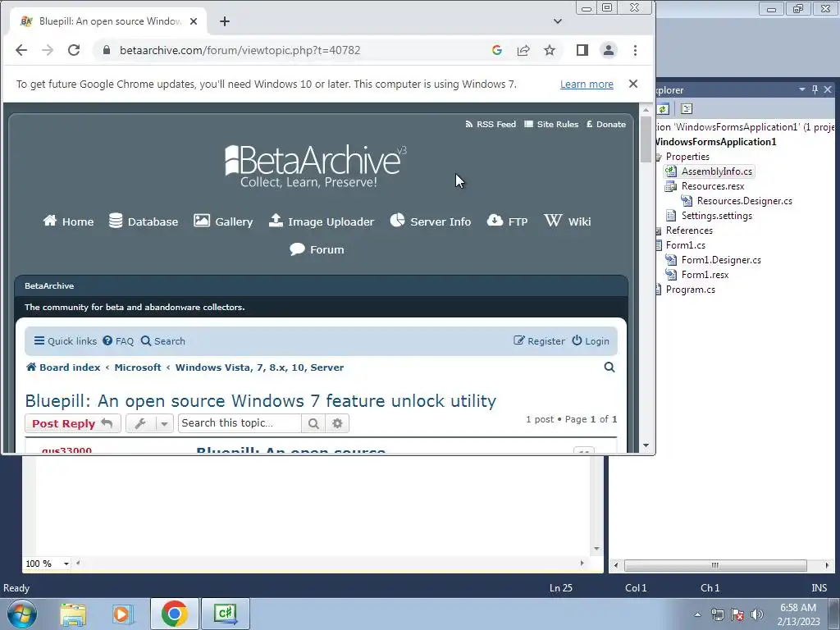
Task: Open Solution Explorer window position dropdown
Action: point(802,90)
